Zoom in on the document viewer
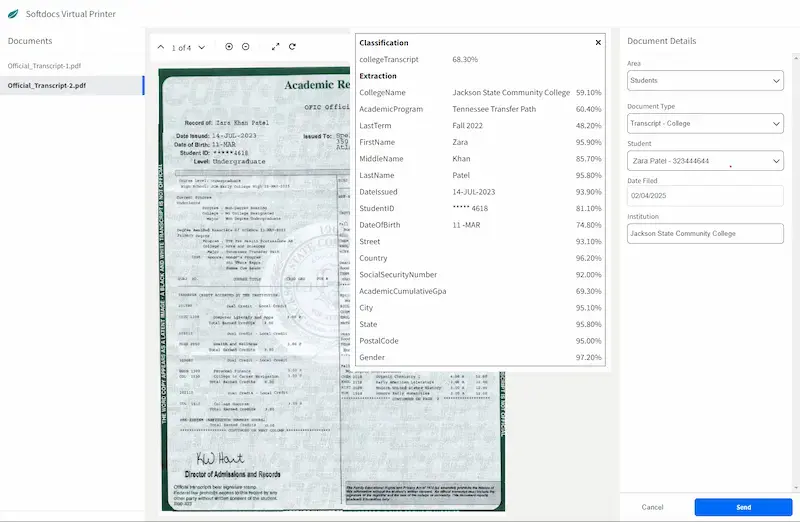 pyautogui.click(x=229, y=46)
